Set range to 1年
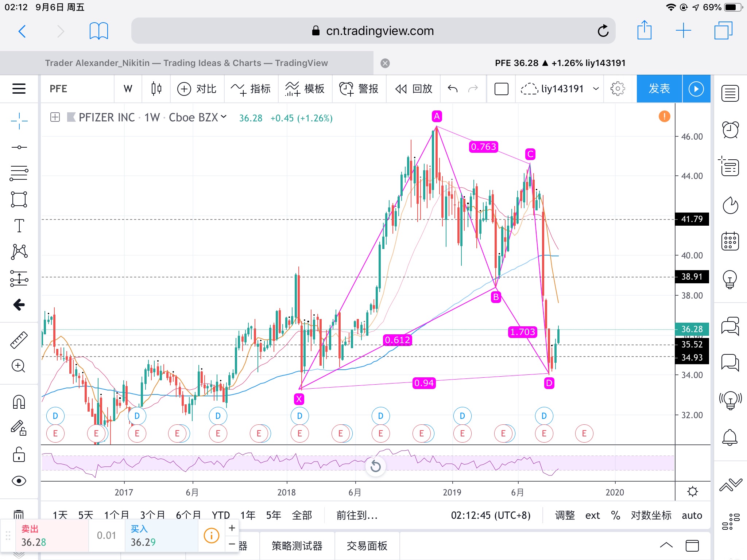747x560 pixels. pos(248,515)
